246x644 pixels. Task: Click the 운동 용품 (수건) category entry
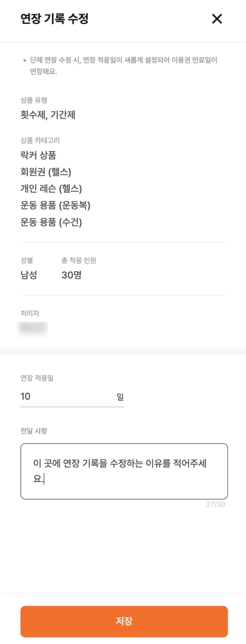(51, 222)
